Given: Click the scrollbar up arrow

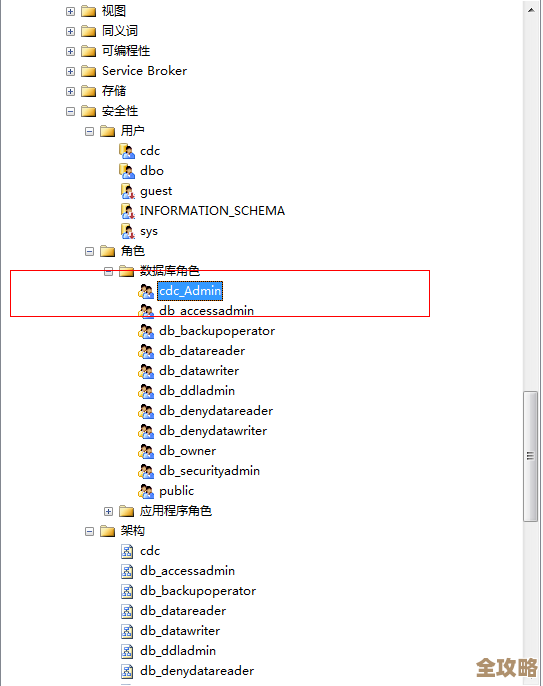Looking at the screenshot, I should click(x=531, y=10).
